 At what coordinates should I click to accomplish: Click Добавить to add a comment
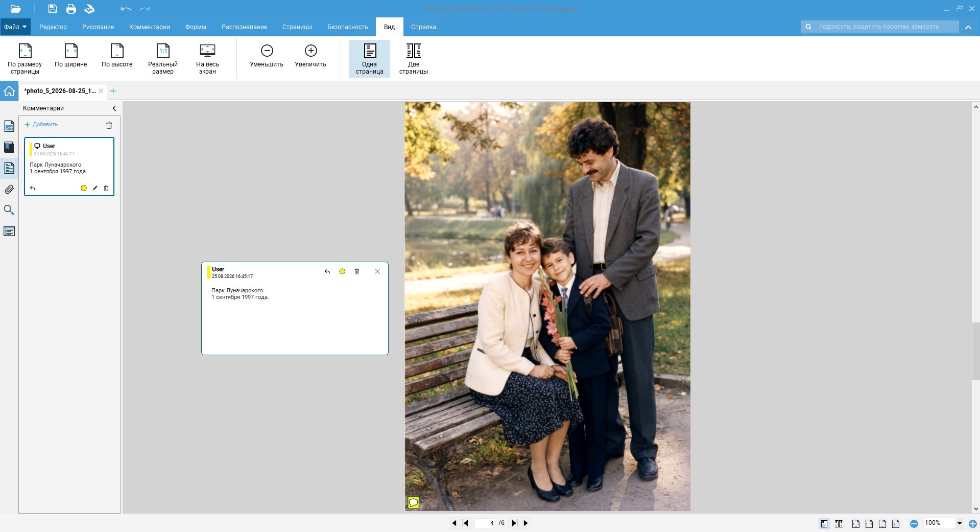pos(41,125)
